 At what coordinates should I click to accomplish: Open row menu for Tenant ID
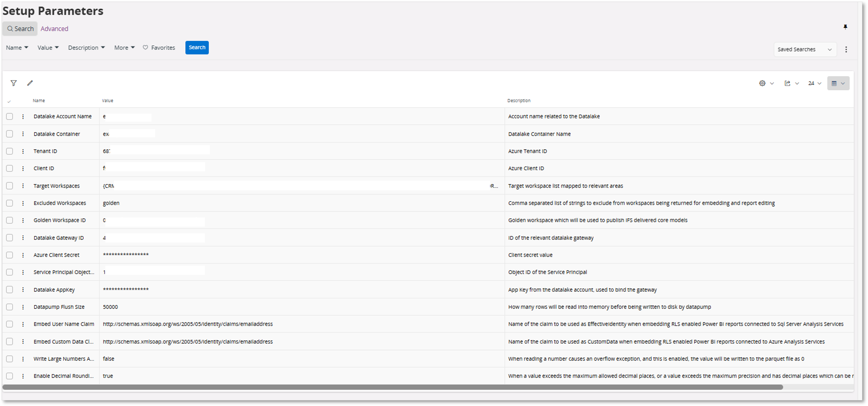pyautogui.click(x=23, y=151)
